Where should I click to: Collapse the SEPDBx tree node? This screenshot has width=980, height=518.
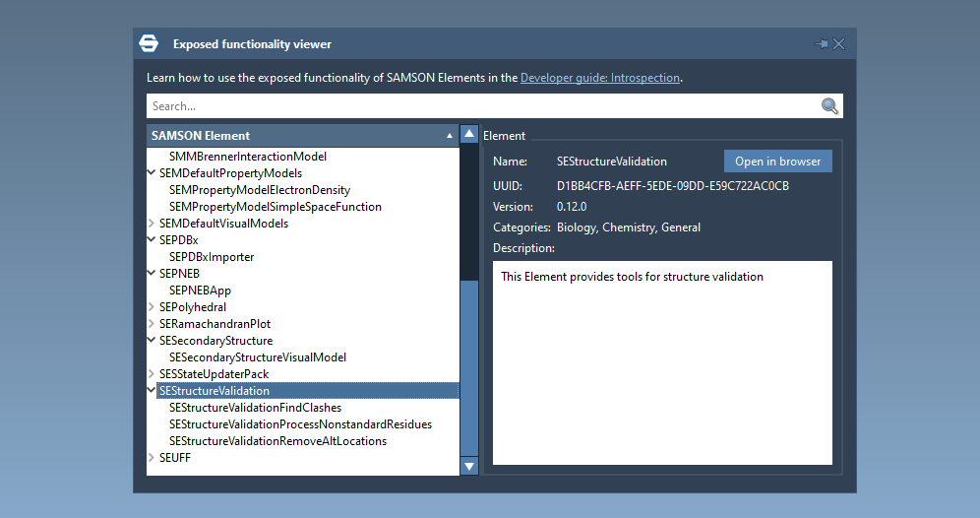[152, 240]
